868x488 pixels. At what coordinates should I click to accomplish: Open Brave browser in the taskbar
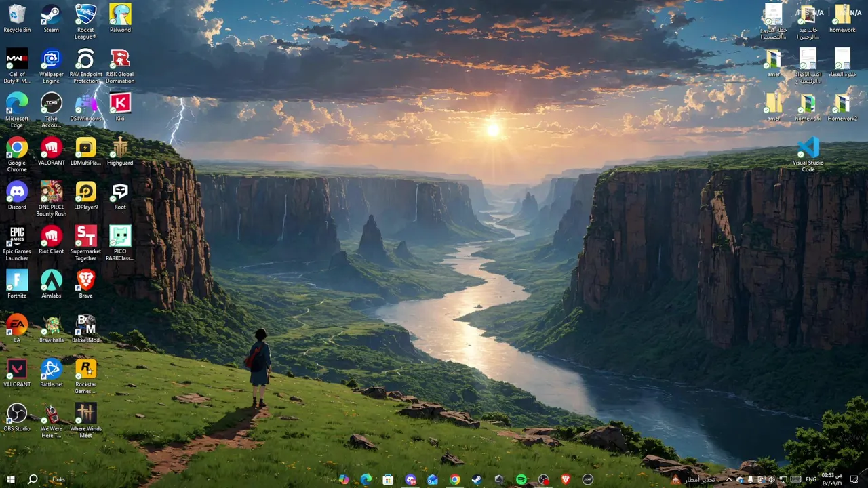click(x=566, y=479)
